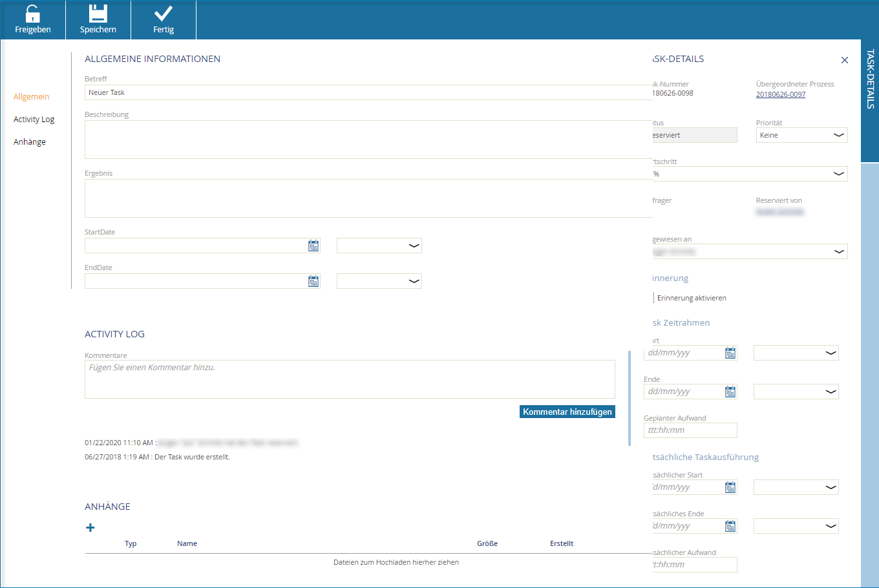Screen dimensions: 879x588
Task: Add attachment with the plus icon
Action: (x=90, y=528)
